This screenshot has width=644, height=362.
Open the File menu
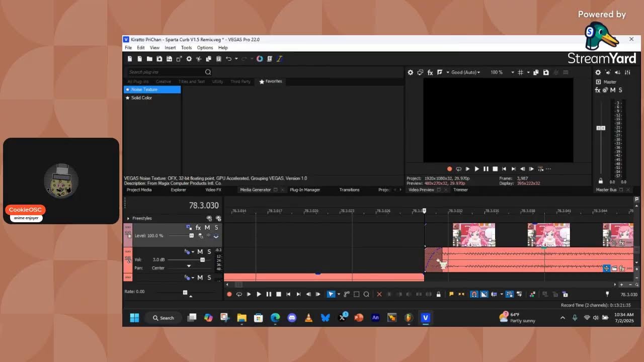128,48
